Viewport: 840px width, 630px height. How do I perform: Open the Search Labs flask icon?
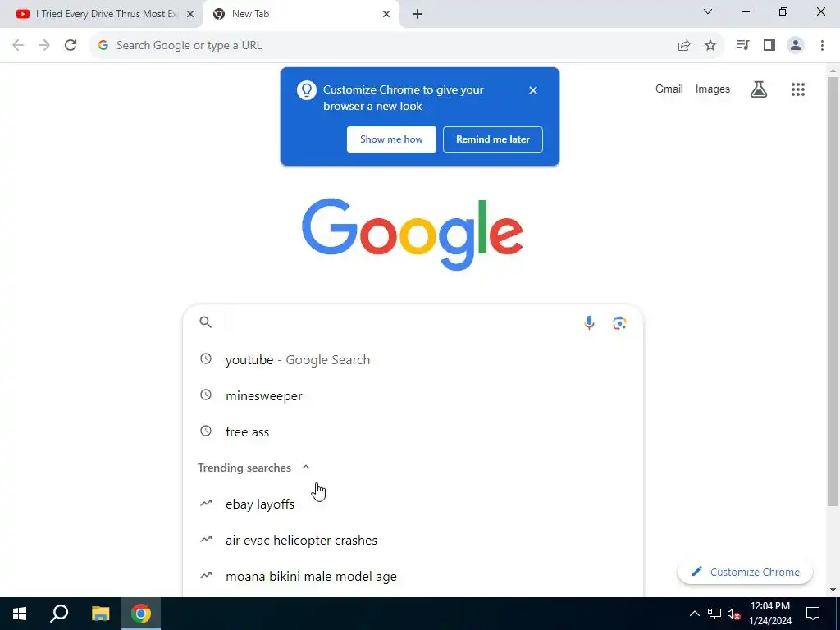click(759, 89)
